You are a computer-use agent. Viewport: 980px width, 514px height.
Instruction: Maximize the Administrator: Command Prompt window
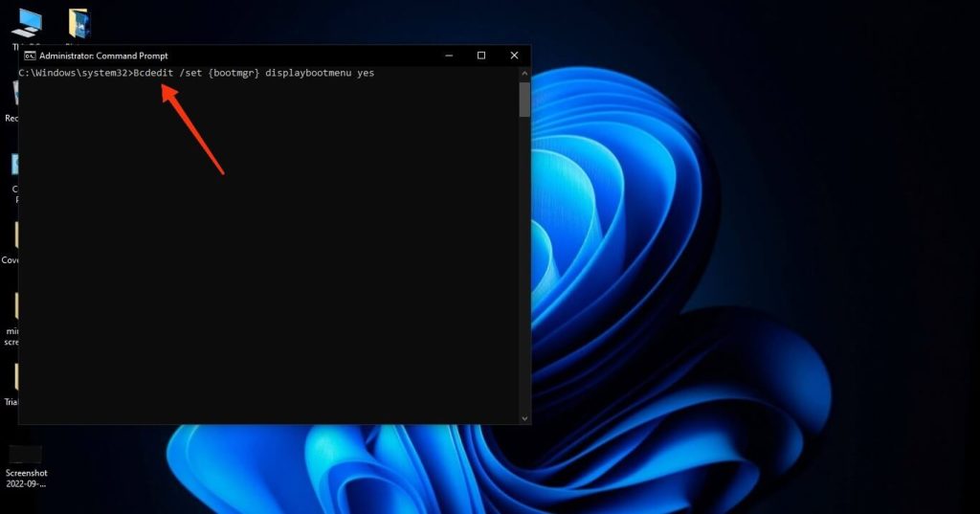click(481, 56)
